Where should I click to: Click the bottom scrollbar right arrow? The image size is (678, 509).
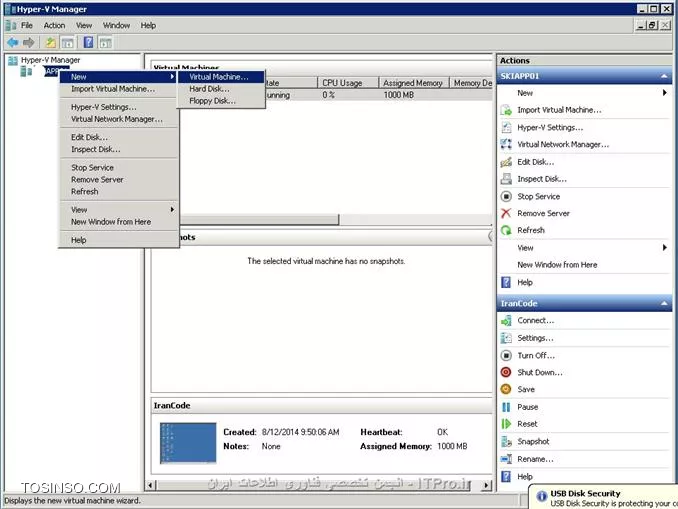pos(487,485)
